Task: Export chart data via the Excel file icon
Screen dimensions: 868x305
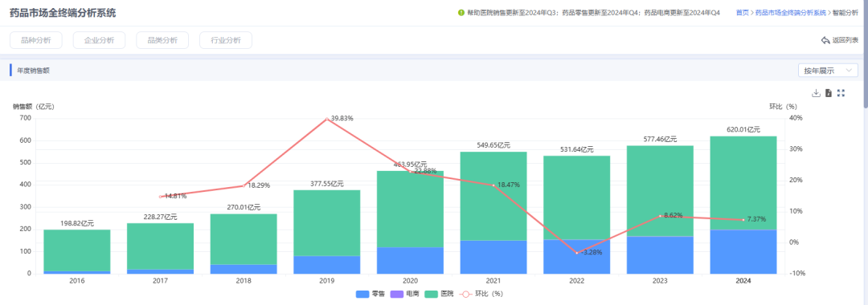Action: click(828, 93)
